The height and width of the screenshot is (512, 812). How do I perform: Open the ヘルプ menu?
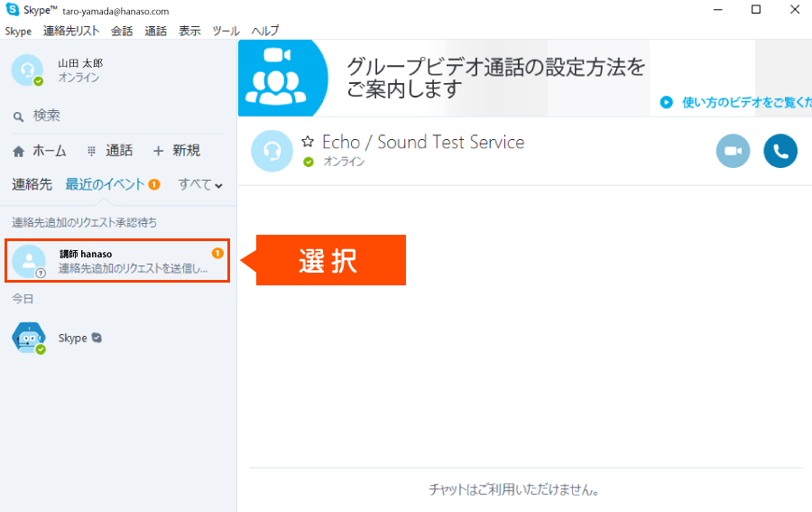pos(265,31)
